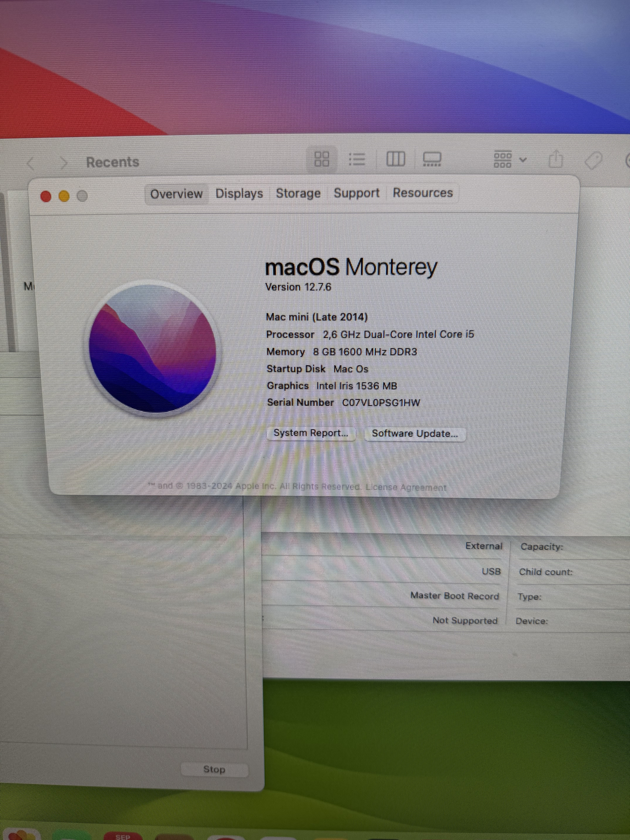
Task: Click the Processor 2,6 GHz Dual-Core line
Action: pos(370,335)
